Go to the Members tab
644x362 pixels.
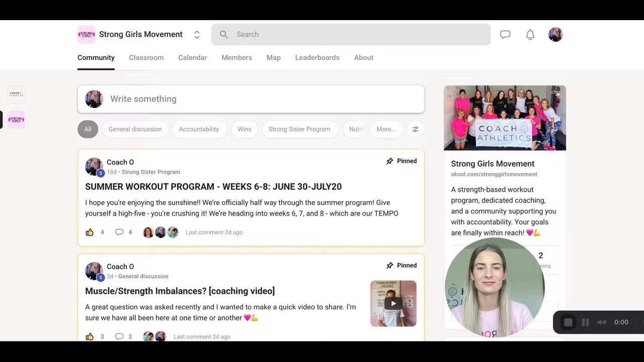coord(236,58)
